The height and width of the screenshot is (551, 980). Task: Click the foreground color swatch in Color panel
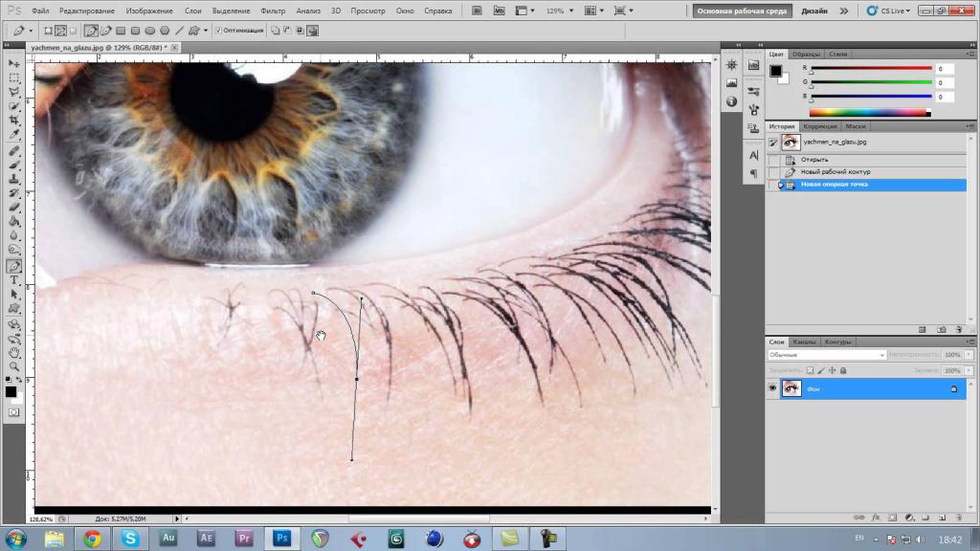775,71
